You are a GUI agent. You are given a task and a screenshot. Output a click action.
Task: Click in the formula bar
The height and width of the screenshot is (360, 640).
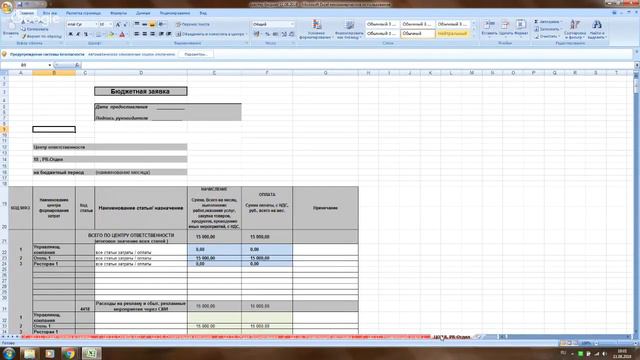357,65
